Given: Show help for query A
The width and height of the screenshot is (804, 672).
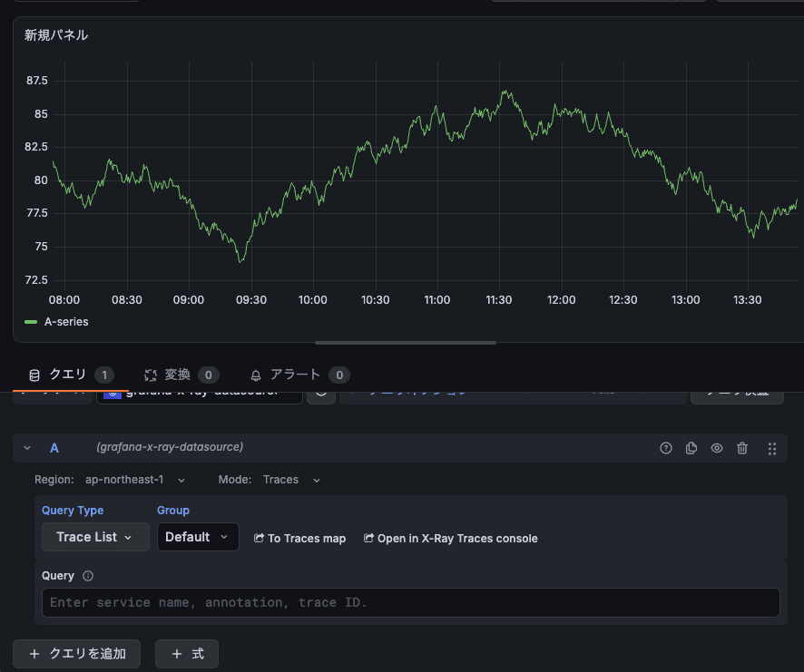Looking at the screenshot, I should (665, 449).
